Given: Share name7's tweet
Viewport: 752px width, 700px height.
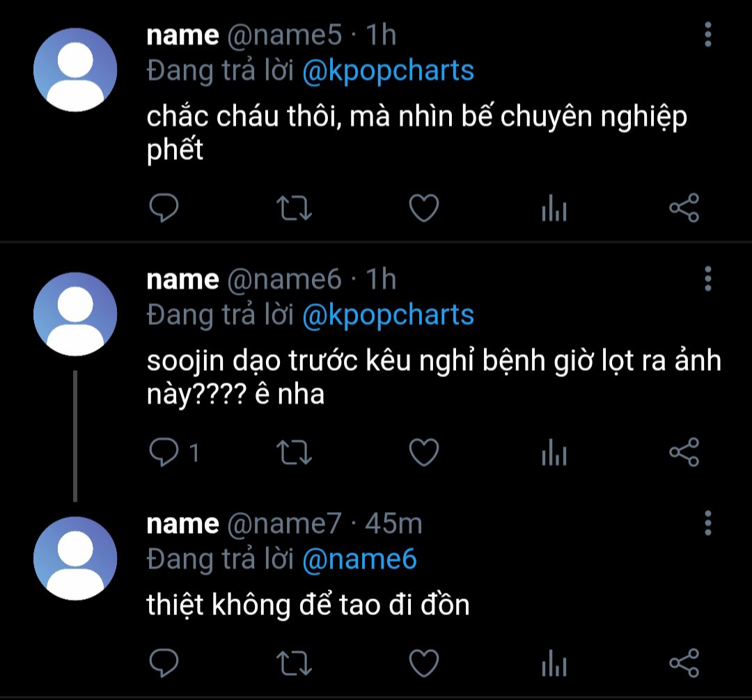Looking at the screenshot, I should (684, 662).
